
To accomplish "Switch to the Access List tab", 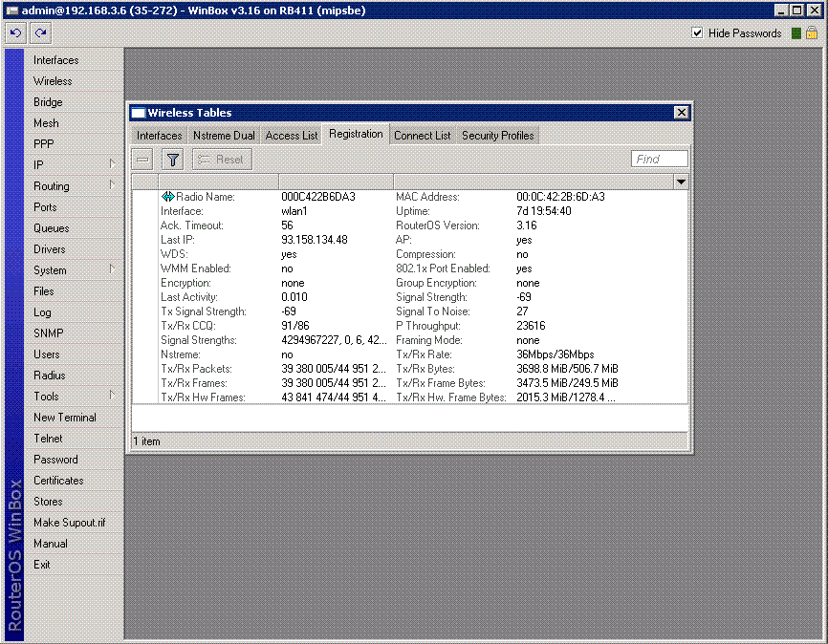I will [292, 136].
